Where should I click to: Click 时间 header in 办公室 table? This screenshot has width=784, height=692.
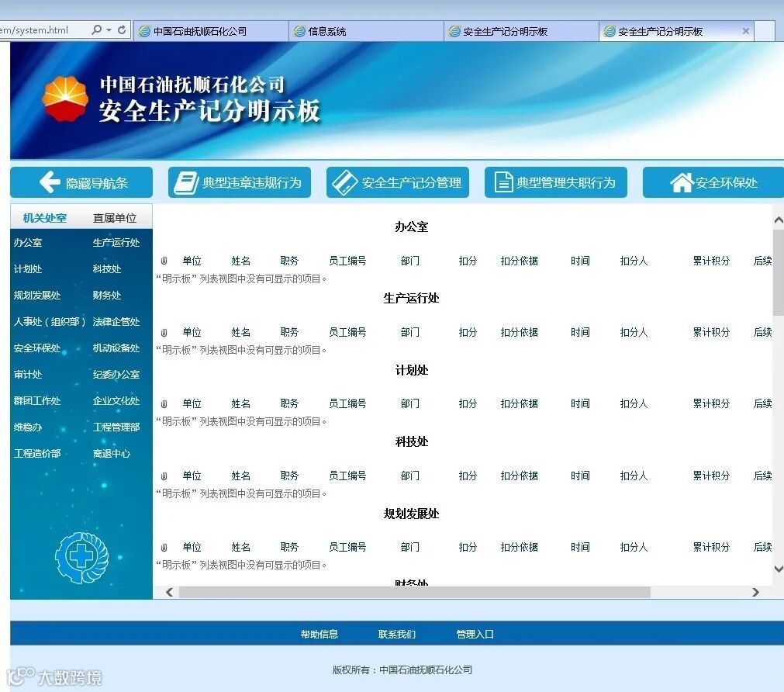click(x=581, y=261)
